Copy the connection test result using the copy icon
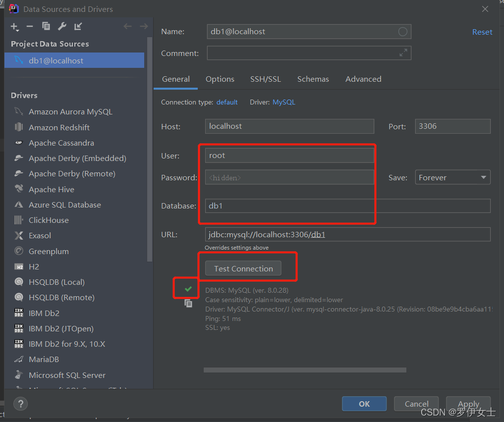The width and height of the screenshot is (504, 422). 188,303
